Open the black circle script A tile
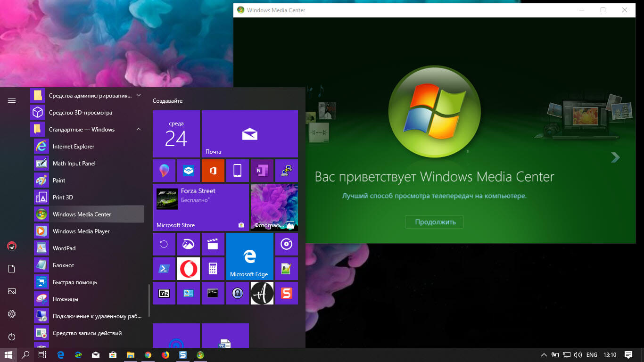 click(262, 293)
